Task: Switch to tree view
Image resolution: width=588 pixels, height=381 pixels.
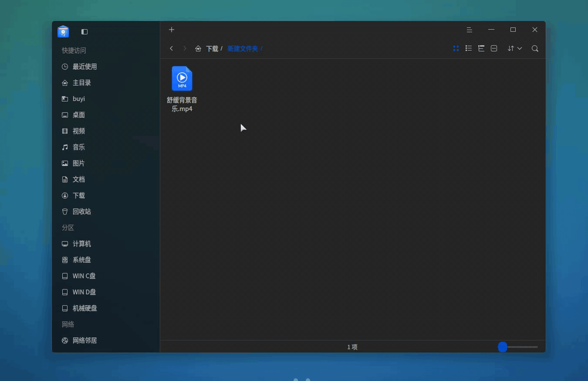Action: pos(481,48)
